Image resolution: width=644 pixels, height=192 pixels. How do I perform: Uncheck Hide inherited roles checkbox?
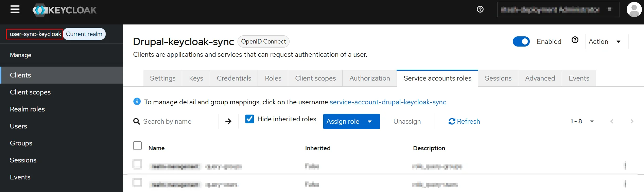pos(249,119)
